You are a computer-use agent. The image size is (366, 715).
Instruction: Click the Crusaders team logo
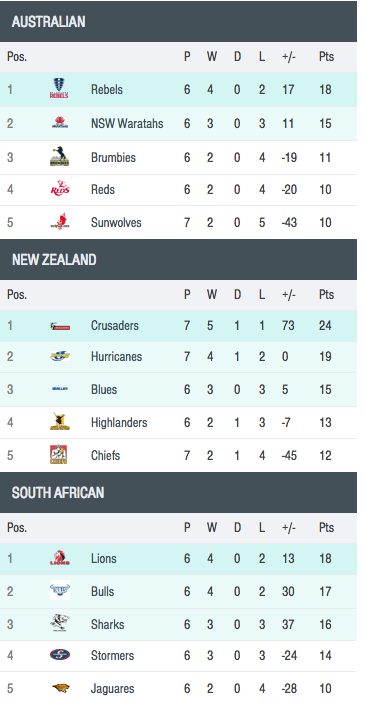pos(60,326)
